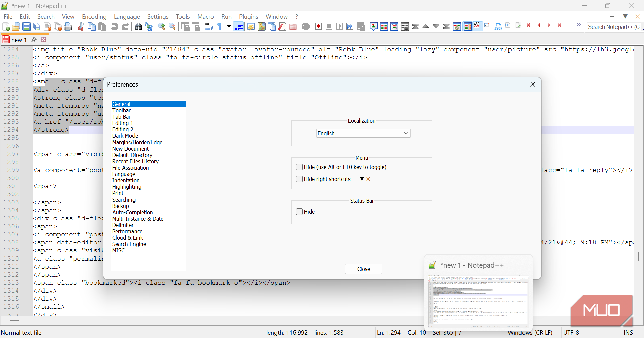The image size is (644, 338).
Task: Click the Search Notepad++ input field
Action: coord(614,27)
